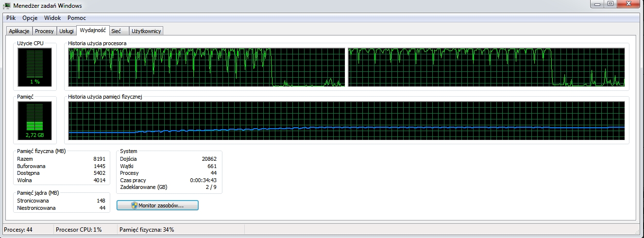Launch Monitor zasobów
The height and width of the screenshot is (238, 644).
coord(157,205)
